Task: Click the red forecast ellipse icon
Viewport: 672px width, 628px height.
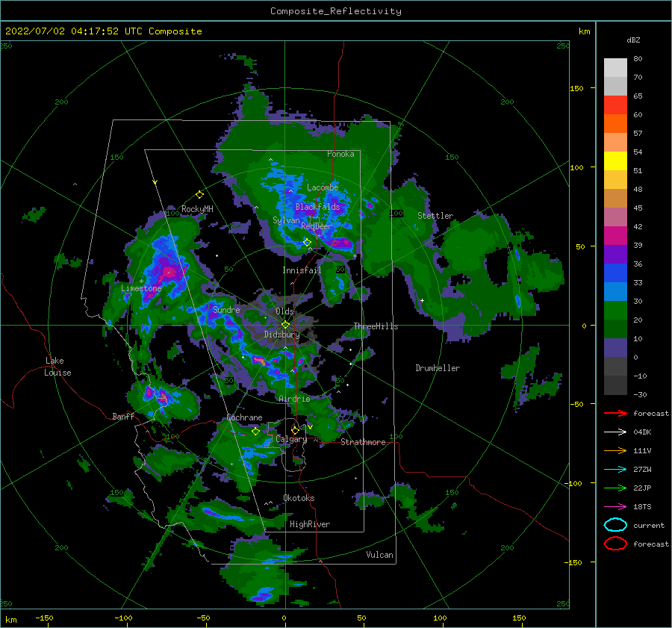Action: 615,544
